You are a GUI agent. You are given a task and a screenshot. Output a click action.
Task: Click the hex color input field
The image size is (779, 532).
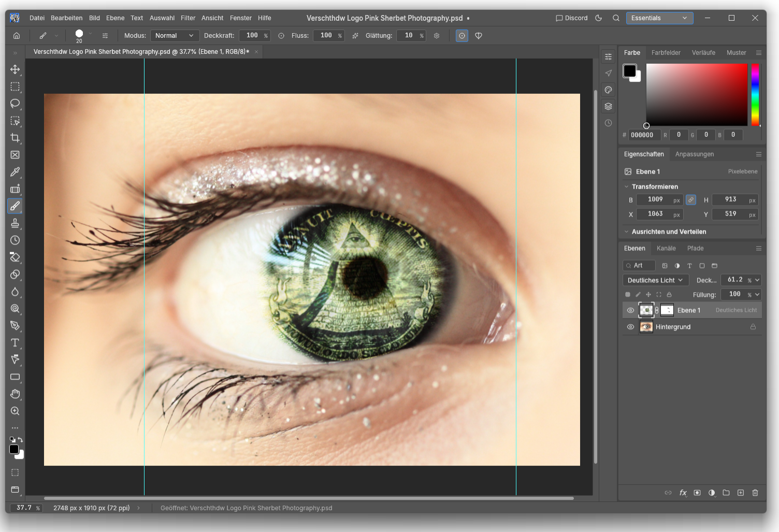point(644,135)
